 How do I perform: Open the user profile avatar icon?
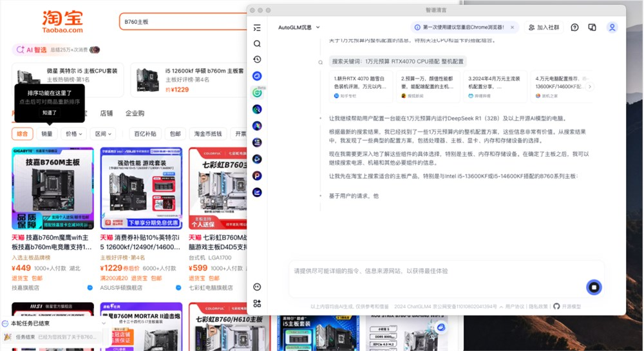point(612,28)
